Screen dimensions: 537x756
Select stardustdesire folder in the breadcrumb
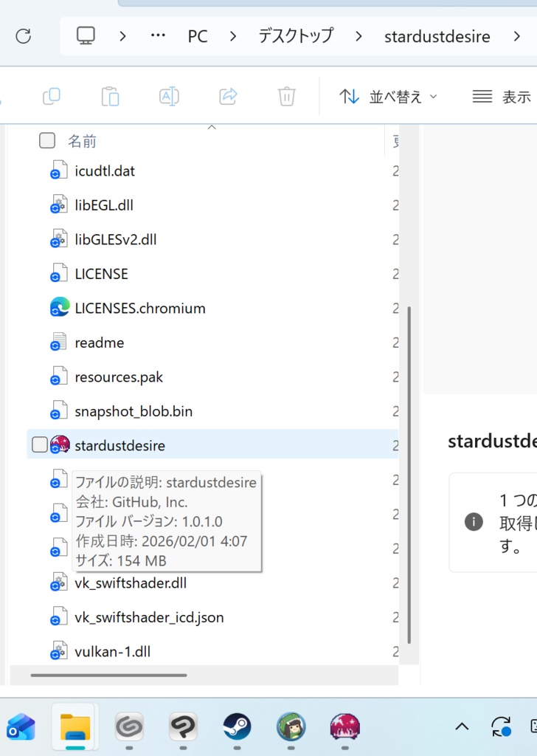pyautogui.click(x=437, y=36)
